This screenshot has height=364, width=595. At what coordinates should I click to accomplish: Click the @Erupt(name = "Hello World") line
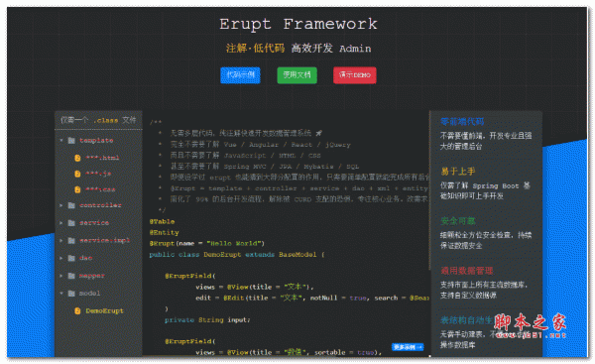(207, 243)
